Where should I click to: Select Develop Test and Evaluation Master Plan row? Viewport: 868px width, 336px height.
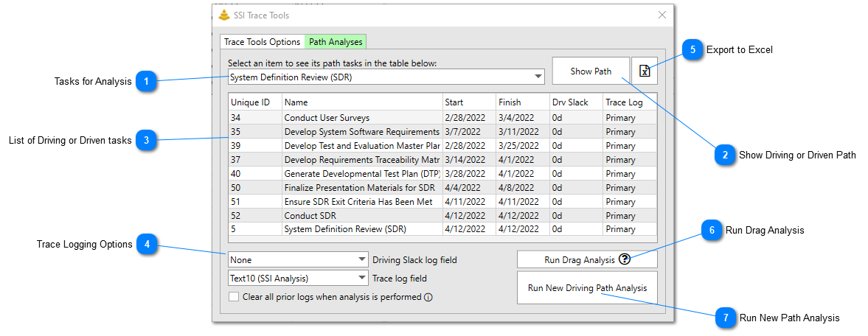pos(443,146)
